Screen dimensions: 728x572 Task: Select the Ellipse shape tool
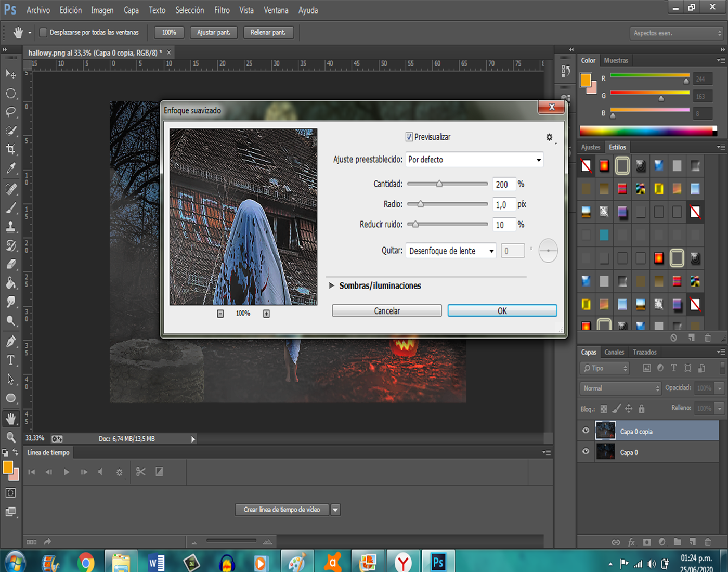[11, 398]
